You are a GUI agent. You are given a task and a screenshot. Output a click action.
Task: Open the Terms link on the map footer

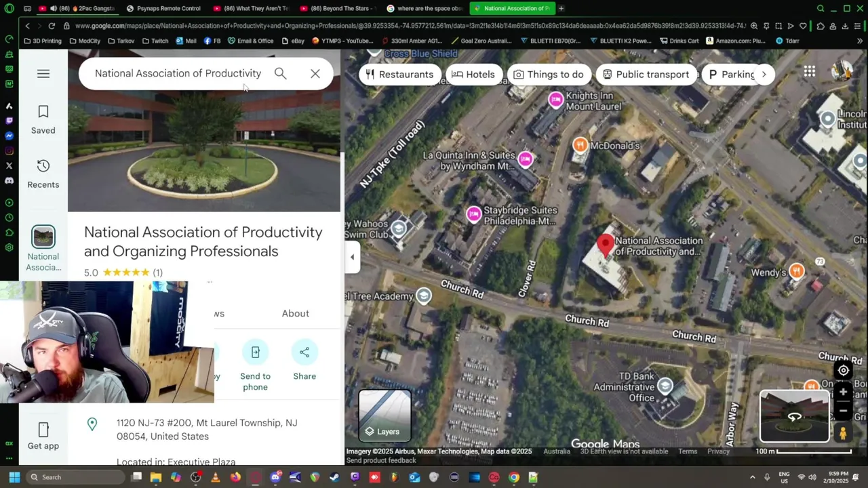688,451
